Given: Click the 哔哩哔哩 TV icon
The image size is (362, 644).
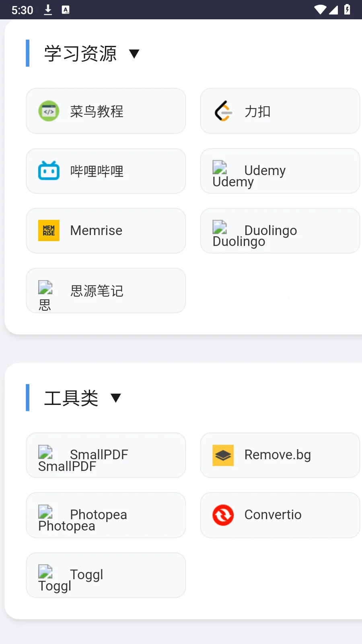Looking at the screenshot, I should click(x=49, y=171).
